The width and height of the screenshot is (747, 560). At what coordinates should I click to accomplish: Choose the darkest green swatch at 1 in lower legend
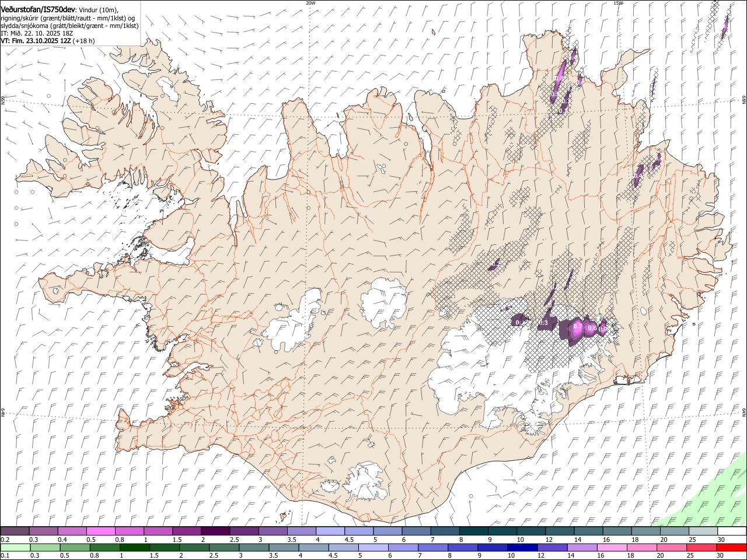pyautogui.click(x=135, y=548)
